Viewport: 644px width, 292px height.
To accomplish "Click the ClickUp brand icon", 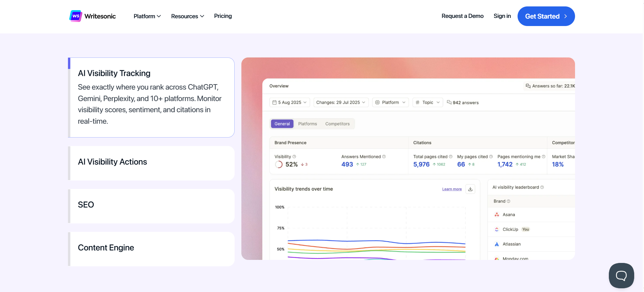I will (497, 229).
